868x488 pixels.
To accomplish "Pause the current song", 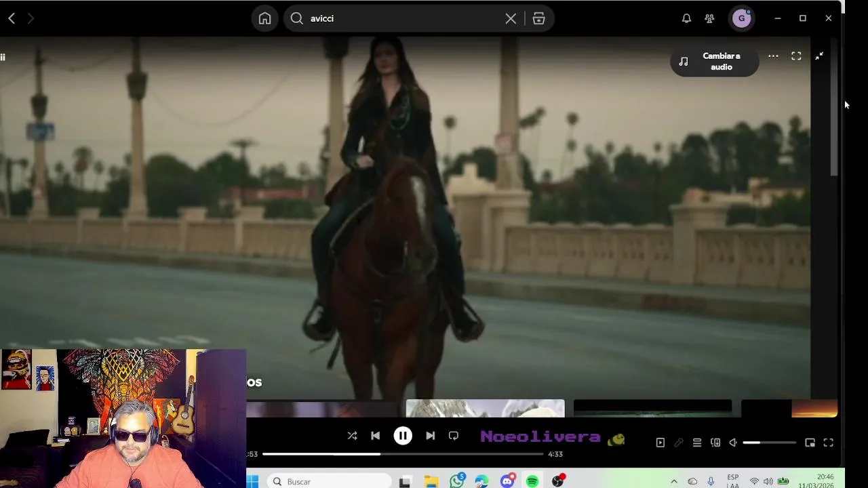I will [x=403, y=436].
